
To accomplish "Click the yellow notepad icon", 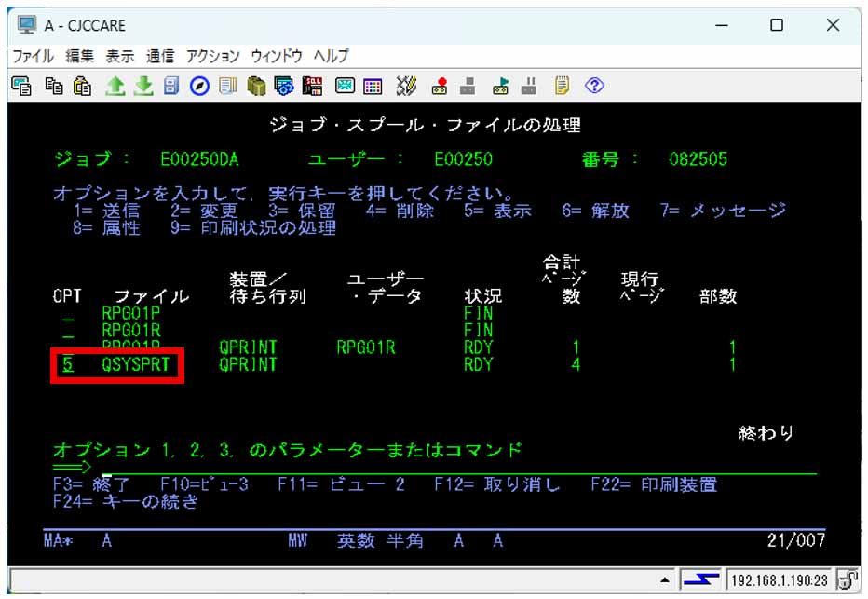I will (x=562, y=86).
